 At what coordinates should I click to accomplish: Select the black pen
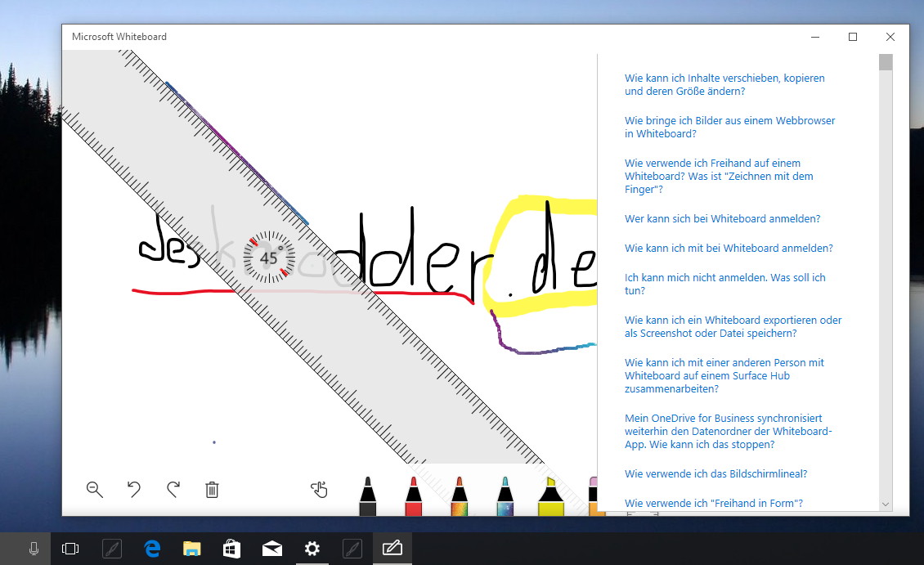tap(368, 496)
